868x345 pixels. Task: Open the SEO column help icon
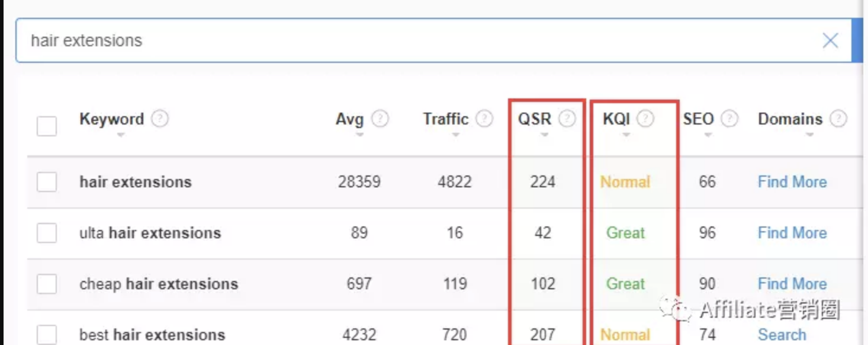[x=729, y=119]
